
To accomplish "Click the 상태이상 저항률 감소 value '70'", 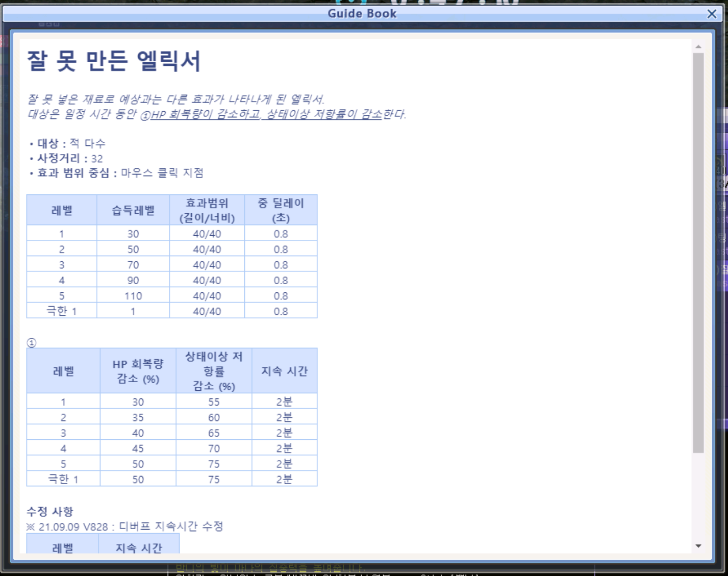I will (214, 448).
